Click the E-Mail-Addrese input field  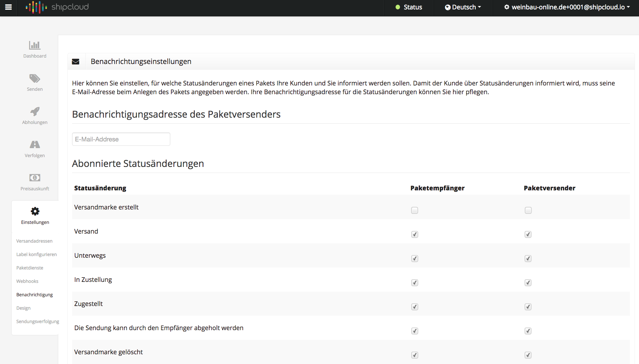121,139
